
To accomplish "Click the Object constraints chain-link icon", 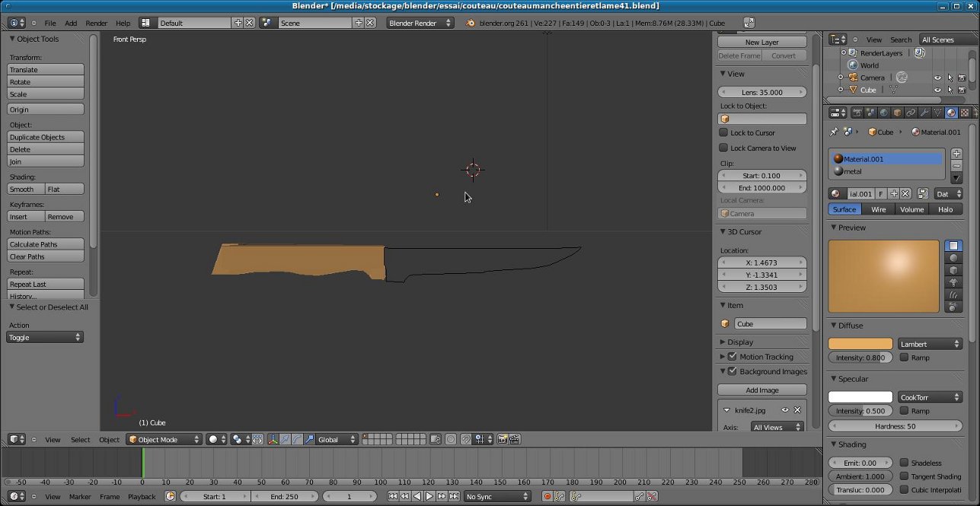I will [x=910, y=113].
